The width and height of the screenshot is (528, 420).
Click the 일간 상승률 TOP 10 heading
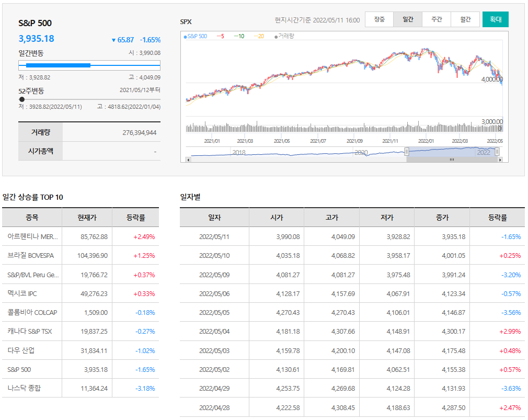(x=32, y=197)
